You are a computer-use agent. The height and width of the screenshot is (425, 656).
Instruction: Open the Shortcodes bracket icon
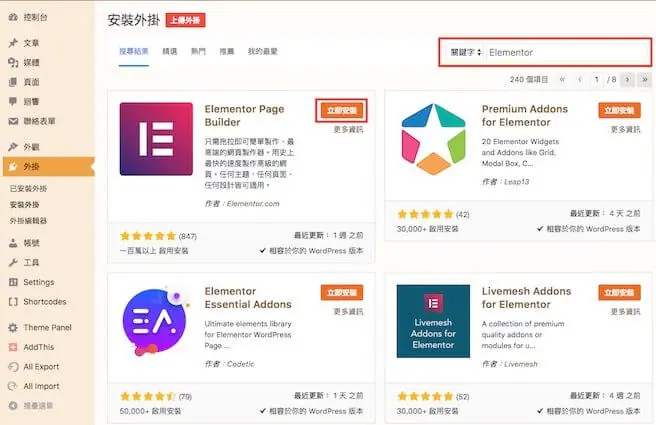point(13,302)
